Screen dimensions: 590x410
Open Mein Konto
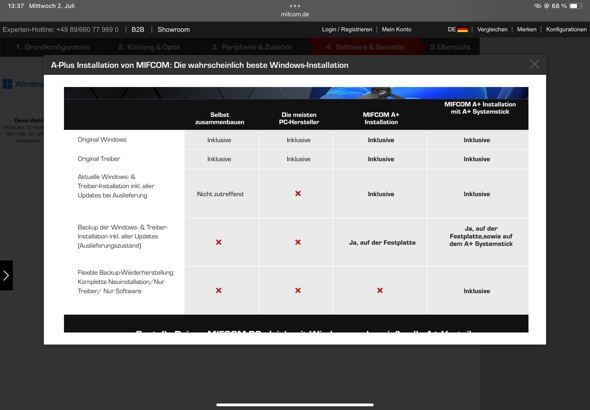pyautogui.click(x=396, y=29)
